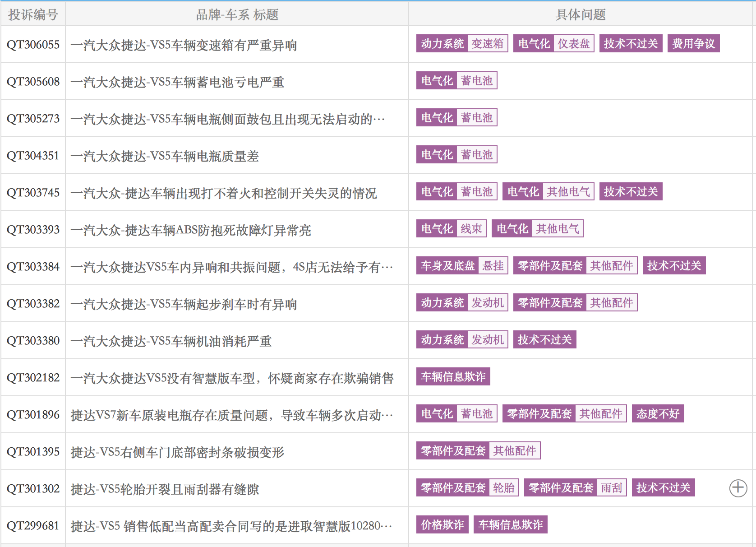Select complaint number QT303393

[x=33, y=230]
